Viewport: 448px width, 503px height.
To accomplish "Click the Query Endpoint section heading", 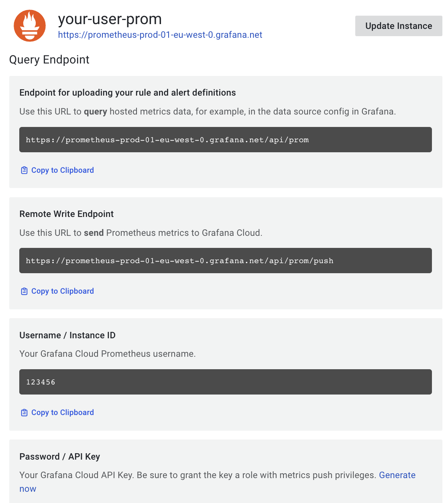I will point(49,59).
